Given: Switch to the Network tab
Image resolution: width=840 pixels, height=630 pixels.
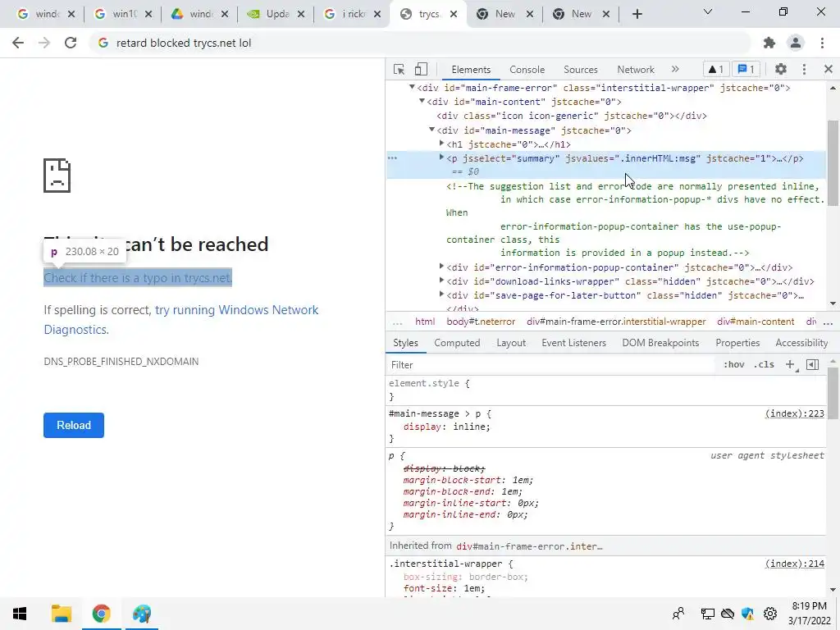Looking at the screenshot, I should click(636, 70).
